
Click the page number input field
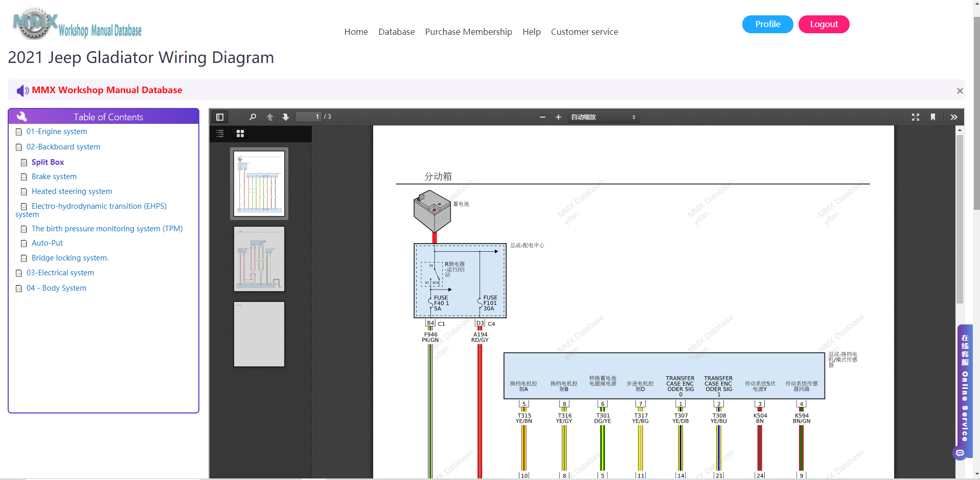coord(309,117)
